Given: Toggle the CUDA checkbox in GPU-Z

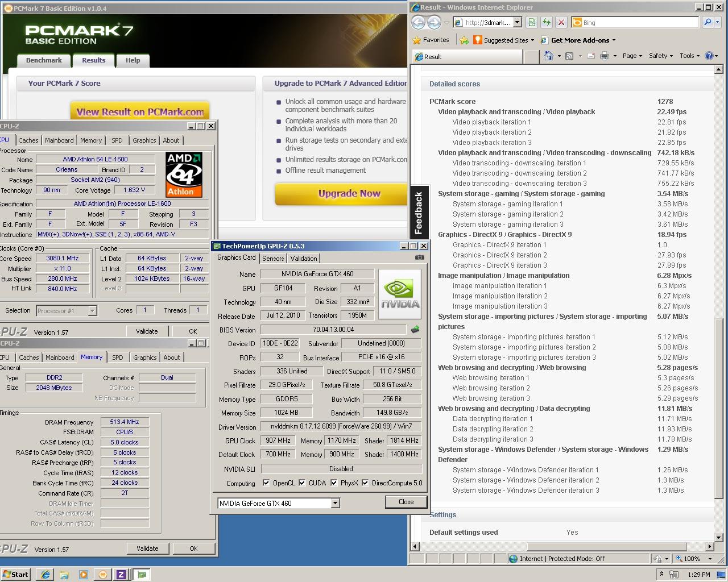Looking at the screenshot, I should [302, 483].
